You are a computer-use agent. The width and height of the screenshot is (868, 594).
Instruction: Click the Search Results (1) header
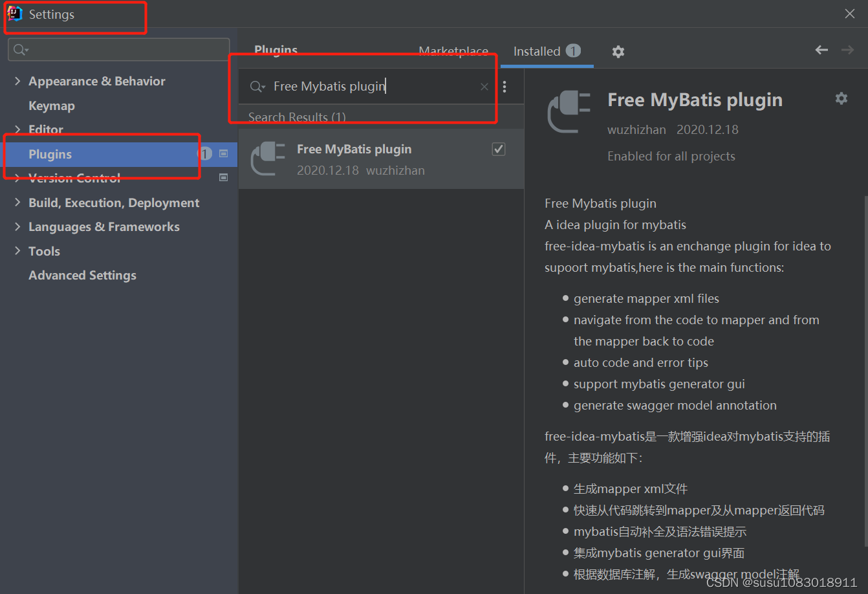click(x=297, y=117)
